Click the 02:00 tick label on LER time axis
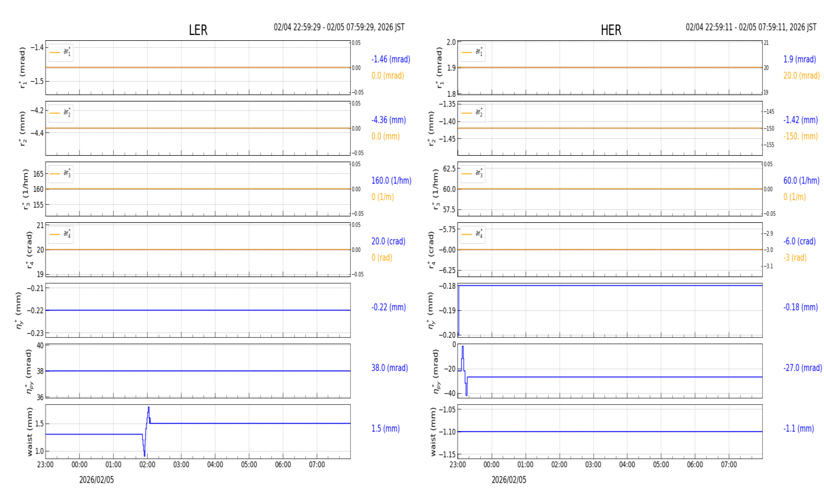 pos(147,465)
